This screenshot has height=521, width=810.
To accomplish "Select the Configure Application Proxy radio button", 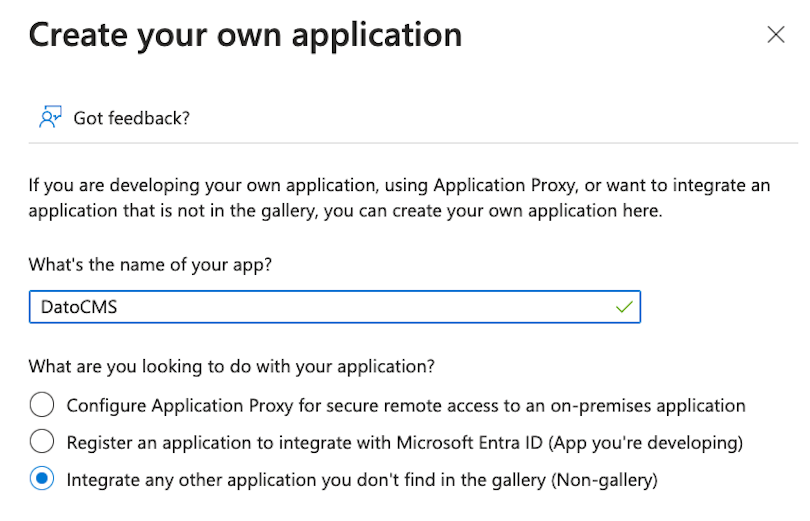I will [x=42, y=404].
